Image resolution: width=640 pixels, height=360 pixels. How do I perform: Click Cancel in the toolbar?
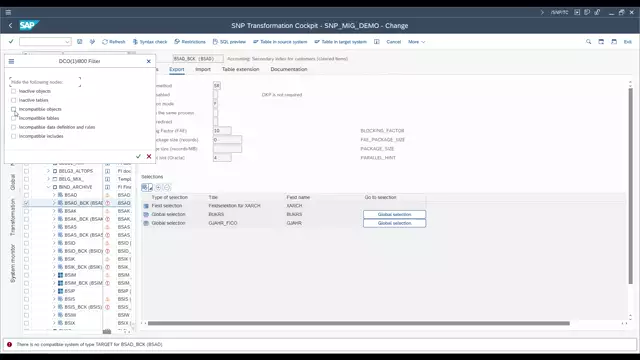[x=393, y=42]
